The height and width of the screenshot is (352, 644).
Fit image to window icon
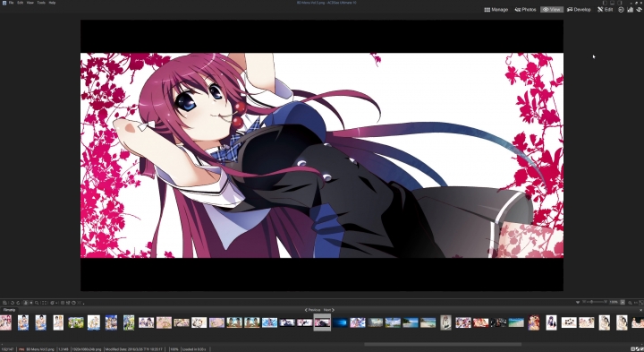641,303
